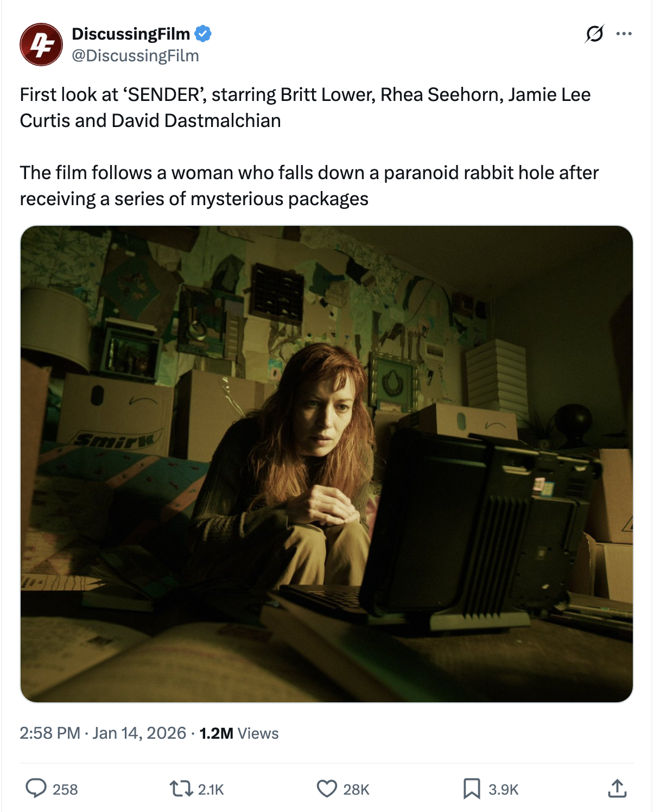Click the film synopsis paragraph text
The width and height of the screenshot is (660, 812).
(x=309, y=186)
